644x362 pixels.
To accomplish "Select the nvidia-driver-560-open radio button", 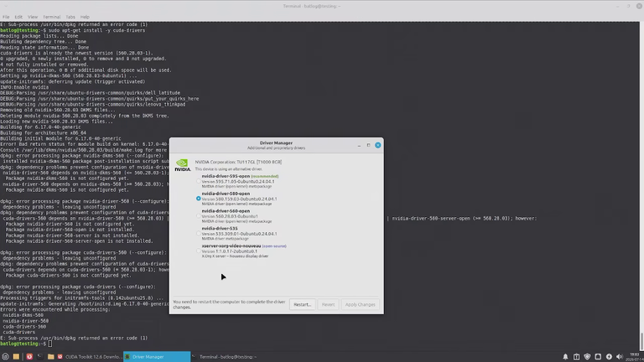I will click(199, 216).
